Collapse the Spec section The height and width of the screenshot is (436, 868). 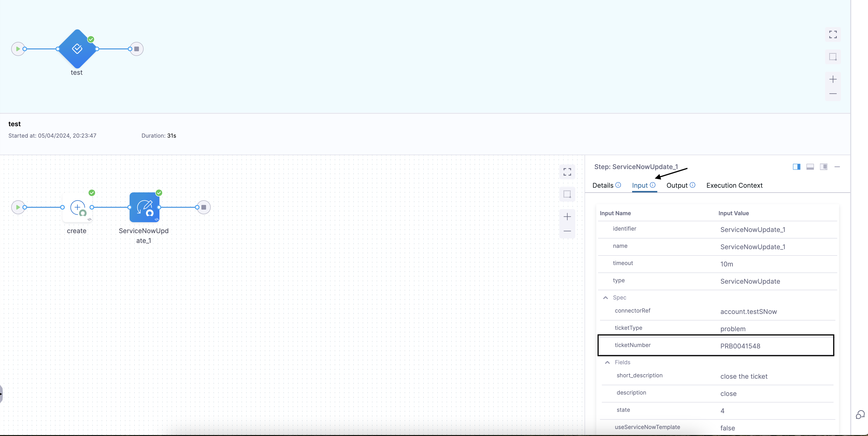pyautogui.click(x=606, y=298)
